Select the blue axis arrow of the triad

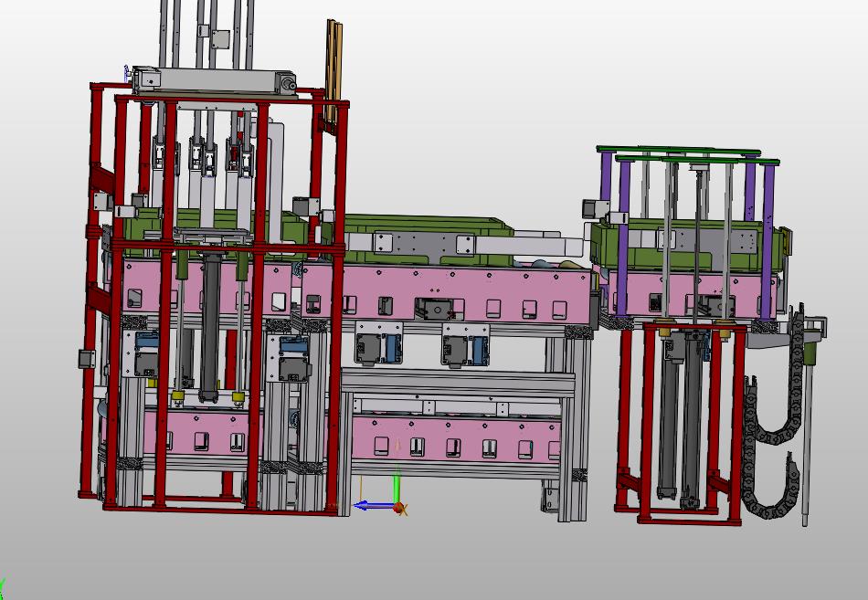[x=374, y=505]
